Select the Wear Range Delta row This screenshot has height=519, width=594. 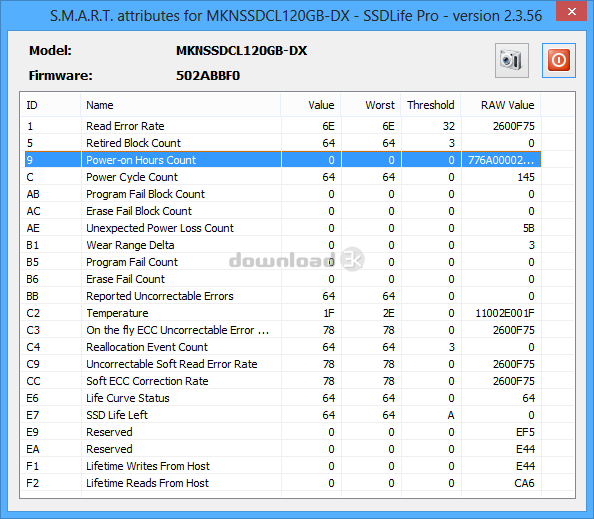(x=283, y=245)
